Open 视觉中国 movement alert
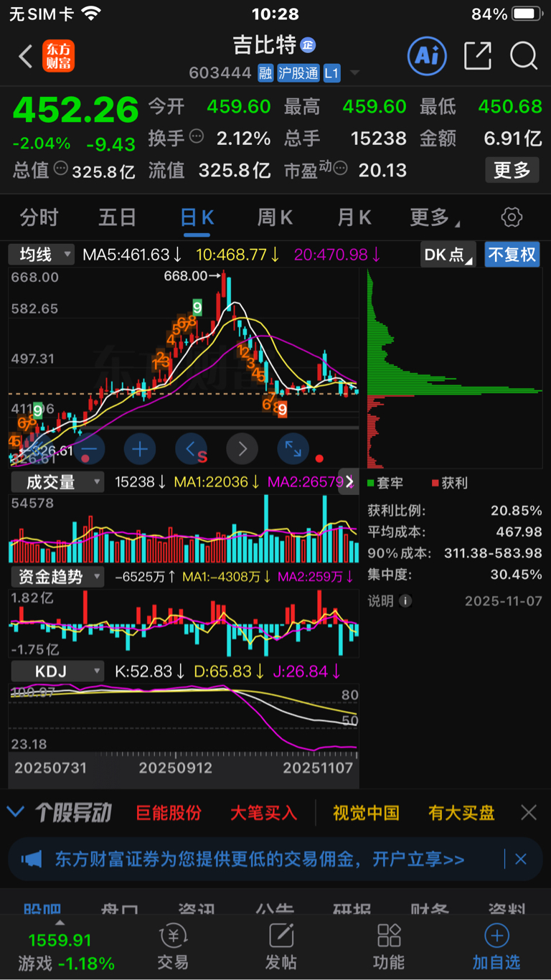 (366, 812)
